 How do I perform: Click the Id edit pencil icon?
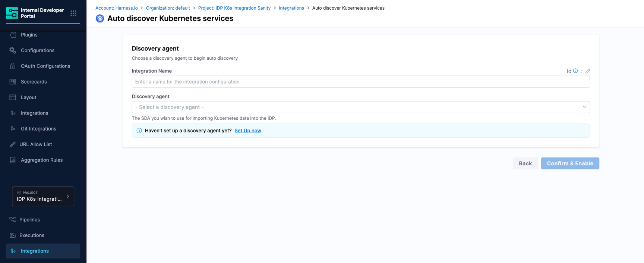587,71
